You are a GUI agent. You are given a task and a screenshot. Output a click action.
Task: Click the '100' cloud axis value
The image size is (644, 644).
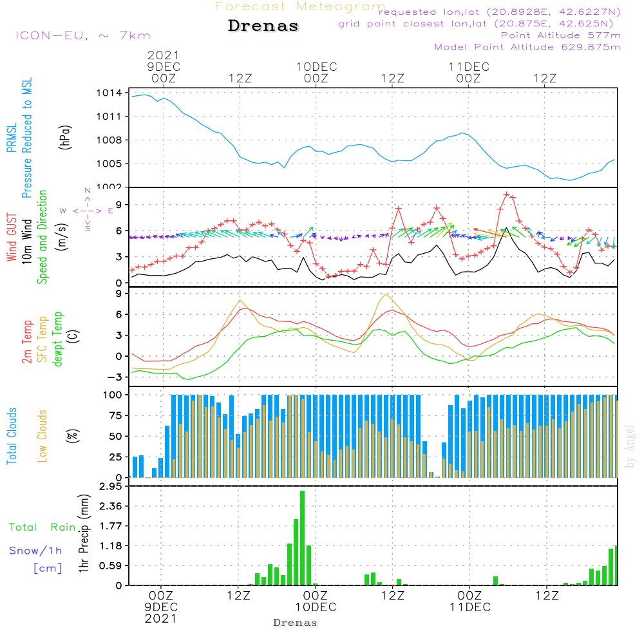(113, 395)
